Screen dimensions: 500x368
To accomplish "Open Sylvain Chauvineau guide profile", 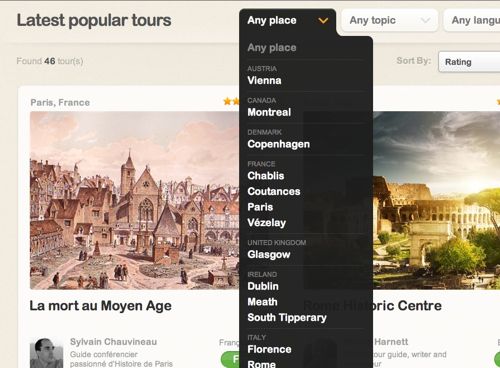I will (x=113, y=342).
